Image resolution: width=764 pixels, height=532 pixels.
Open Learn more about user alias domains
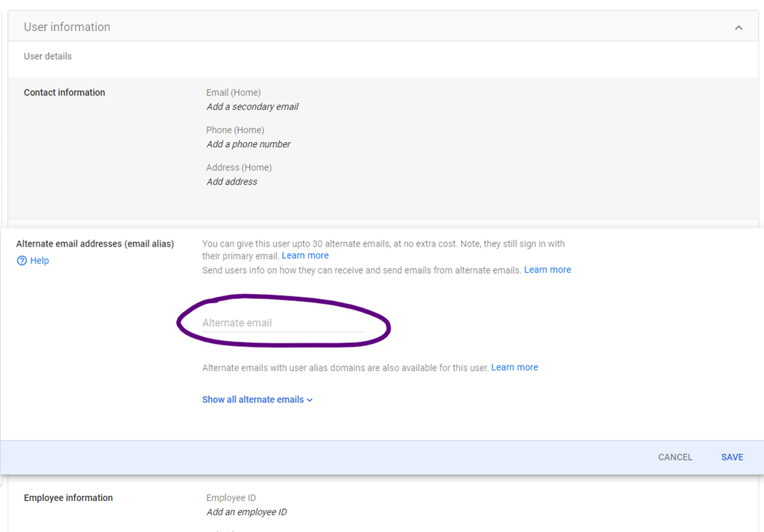tap(514, 367)
